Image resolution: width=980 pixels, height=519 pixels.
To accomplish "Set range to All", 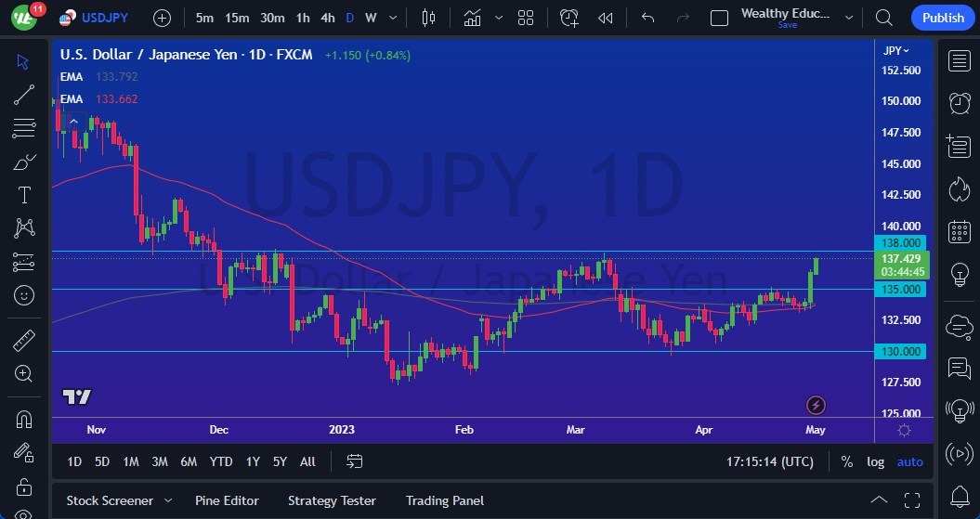I will point(307,461).
